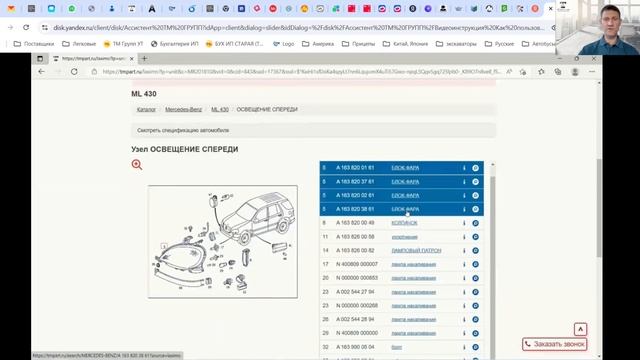Viewport: 640px width, 360px height.
Task: Click part number A 002 544 27 94
Action: 355,292
